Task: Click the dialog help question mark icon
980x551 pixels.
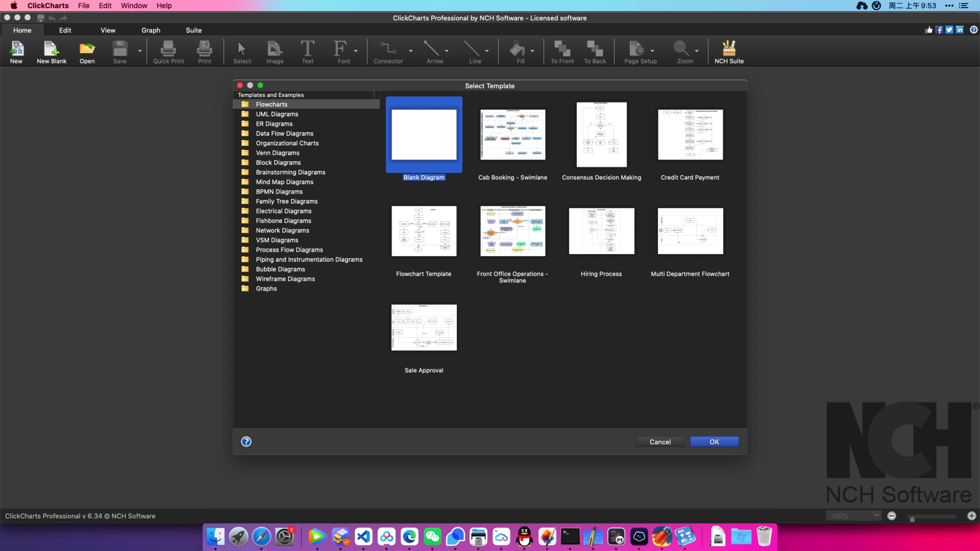Action: (246, 442)
